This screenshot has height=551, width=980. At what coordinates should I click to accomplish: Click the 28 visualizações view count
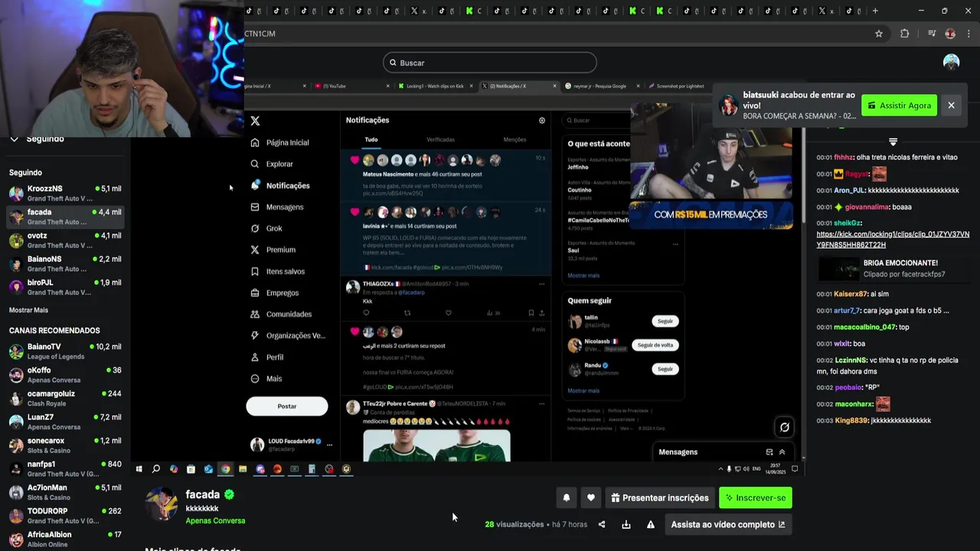coord(514,524)
